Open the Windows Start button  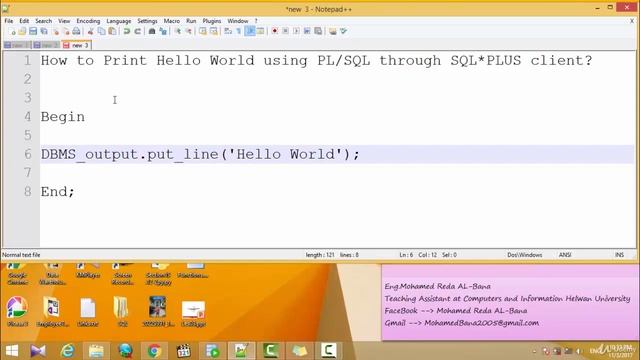click(12, 351)
